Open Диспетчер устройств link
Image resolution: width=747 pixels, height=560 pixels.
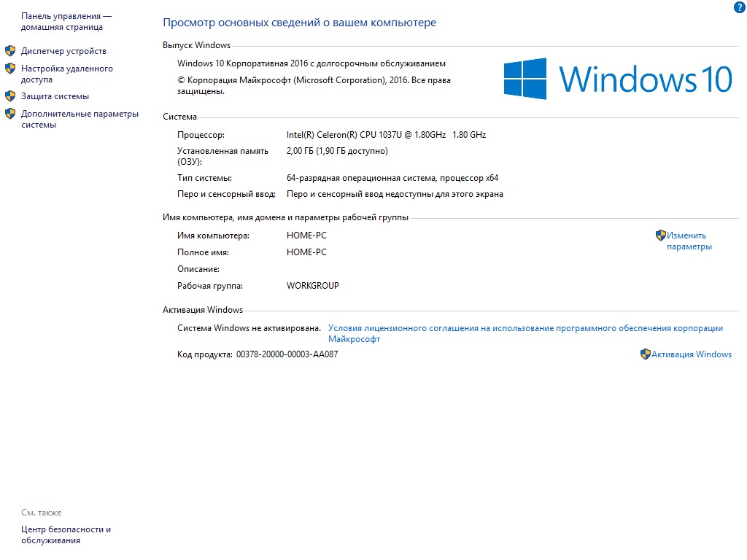click(64, 51)
